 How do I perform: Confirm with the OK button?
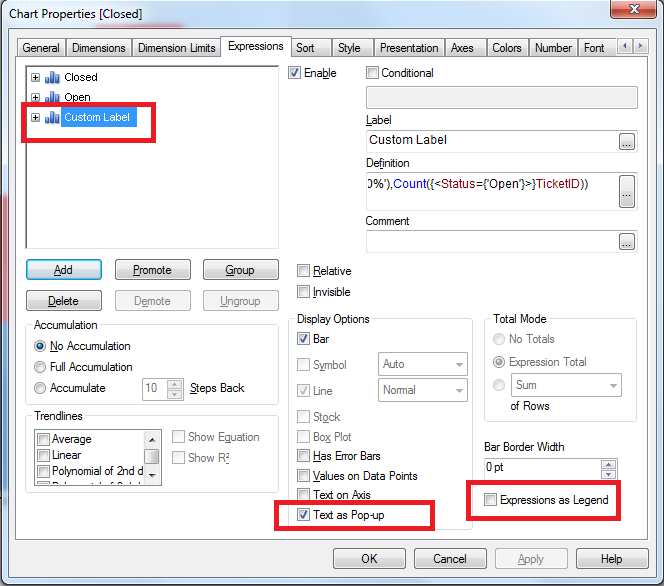click(x=369, y=558)
